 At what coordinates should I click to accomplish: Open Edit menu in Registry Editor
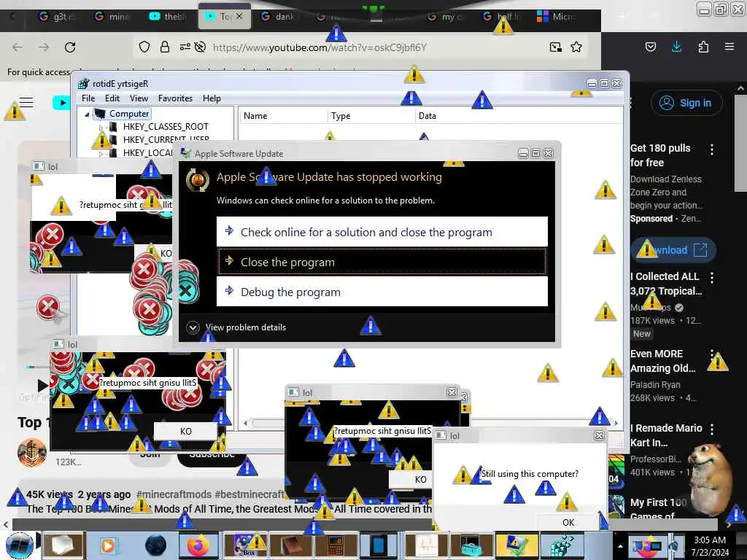[x=112, y=98]
